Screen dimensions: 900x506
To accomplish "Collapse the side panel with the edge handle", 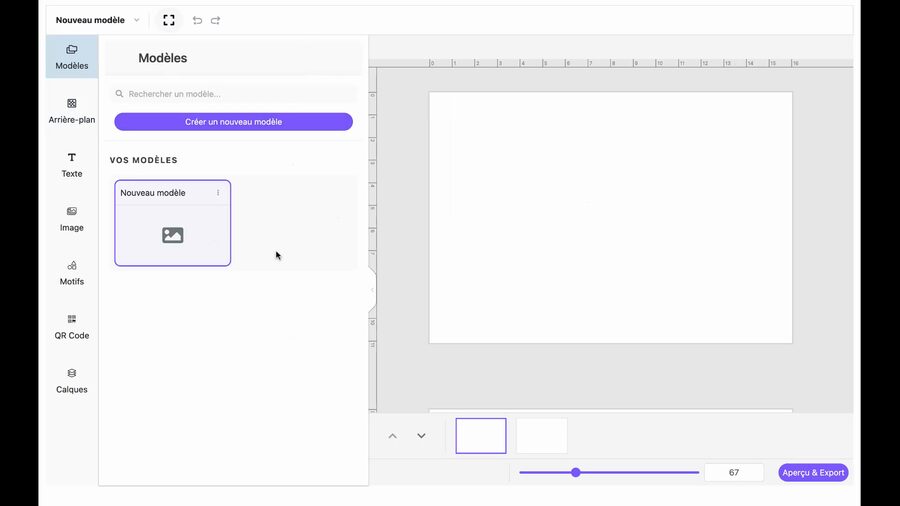I will (372, 290).
